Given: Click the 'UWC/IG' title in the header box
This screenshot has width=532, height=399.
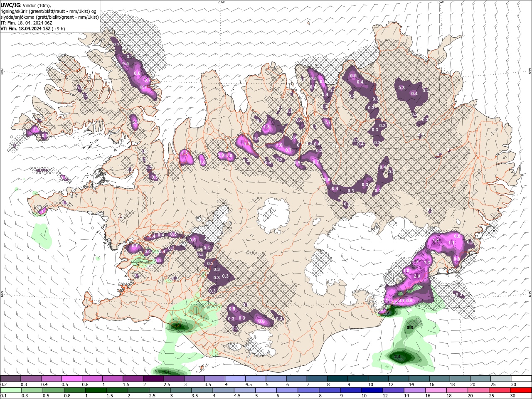Looking at the screenshot, I should point(10,5).
